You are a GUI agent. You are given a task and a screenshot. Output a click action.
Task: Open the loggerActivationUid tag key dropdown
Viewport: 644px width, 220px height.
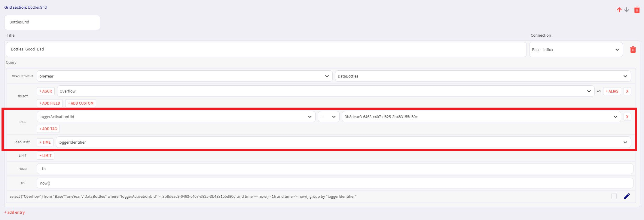point(176,117)
